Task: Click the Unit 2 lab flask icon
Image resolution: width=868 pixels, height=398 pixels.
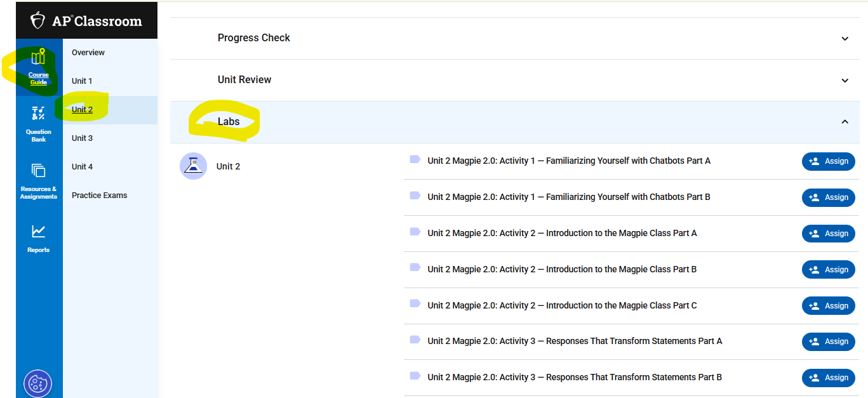Action: coord(193,166)
